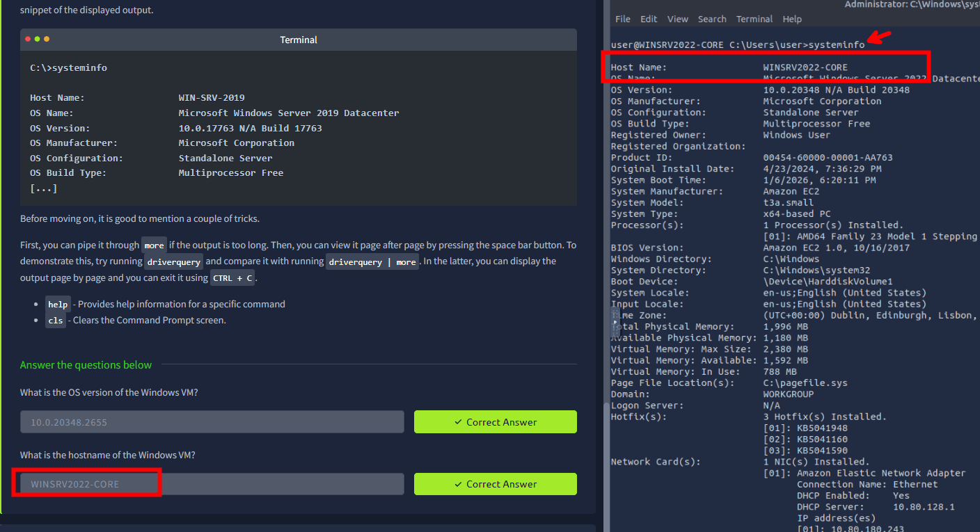Click the OS version answer field
Image resolution: width=980 pixels, height=532 pixels.
point(212,422)
